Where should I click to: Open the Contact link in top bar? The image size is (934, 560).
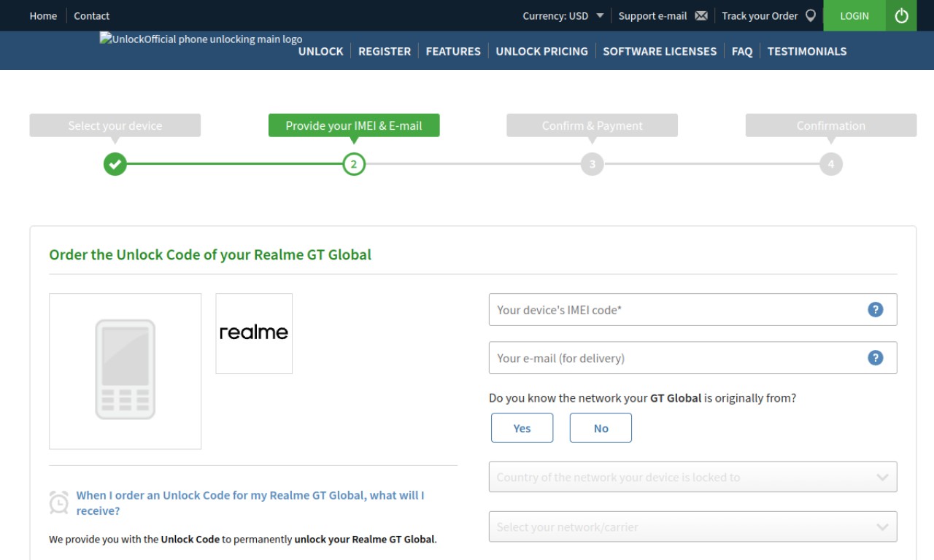[x=91, y=16]
